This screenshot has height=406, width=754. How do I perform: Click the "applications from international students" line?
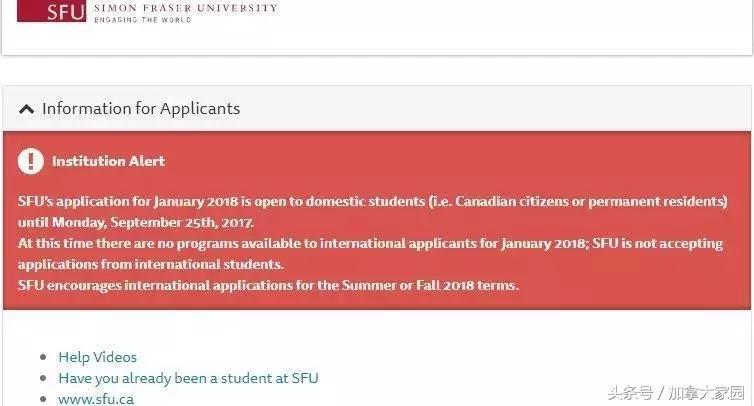point(151,265)
